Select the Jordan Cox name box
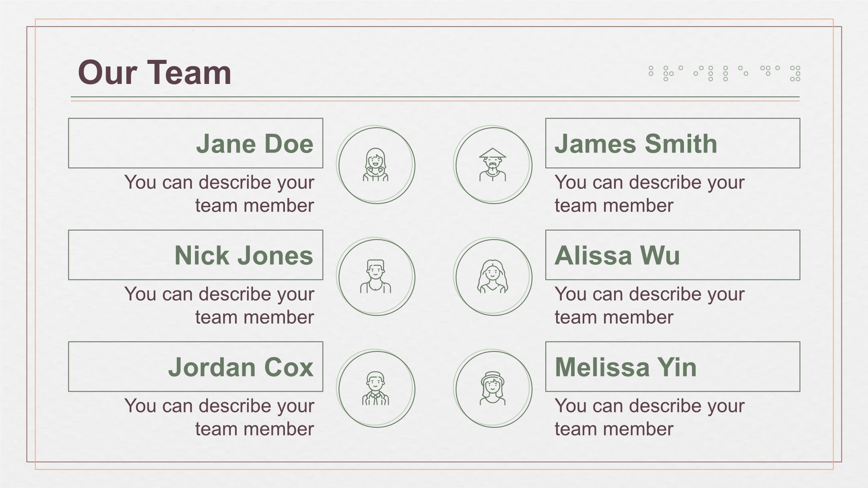 [196, 366]
